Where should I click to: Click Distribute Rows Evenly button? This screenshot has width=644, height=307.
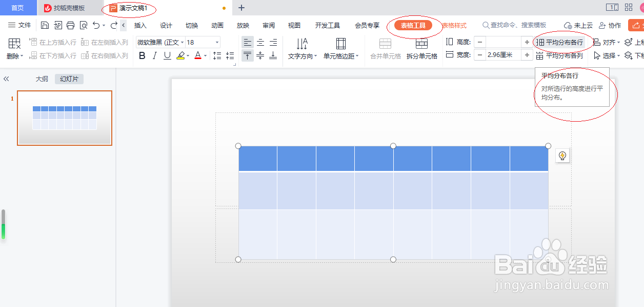(x=559, y=43)
